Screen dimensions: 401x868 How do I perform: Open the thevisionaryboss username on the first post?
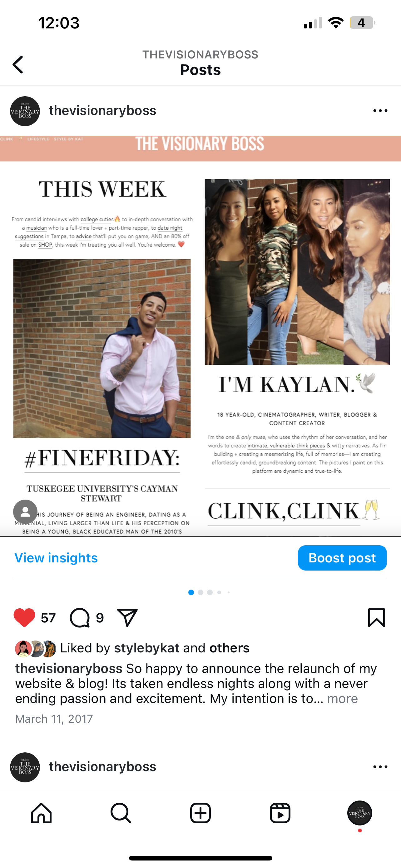tap(102, 111)
